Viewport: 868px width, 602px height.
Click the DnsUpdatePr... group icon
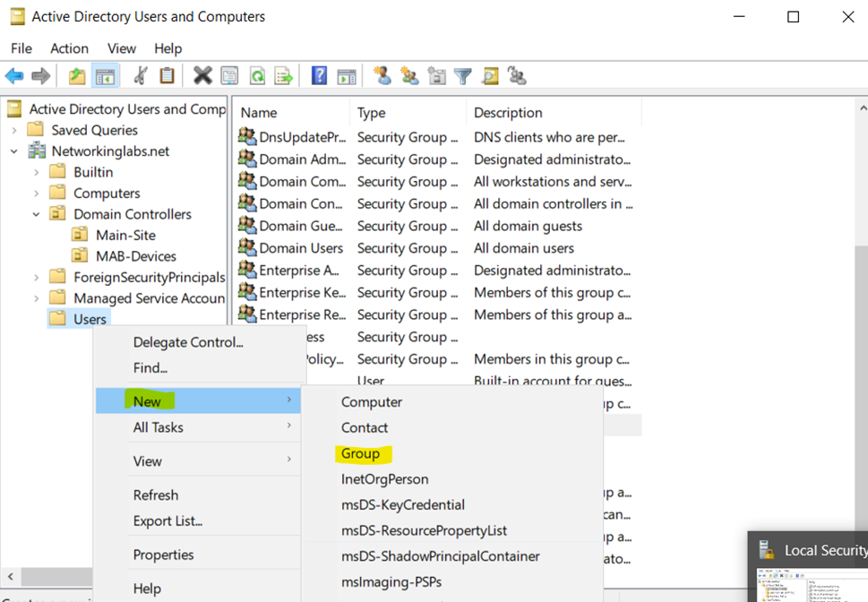pyautogui.click(x=247, y=136)
